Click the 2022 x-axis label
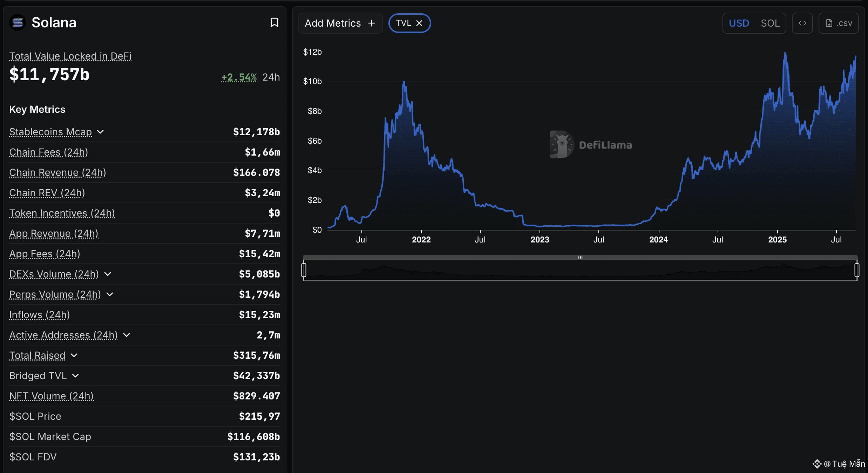Screen dimensions: 868x473 coord(421,240)
